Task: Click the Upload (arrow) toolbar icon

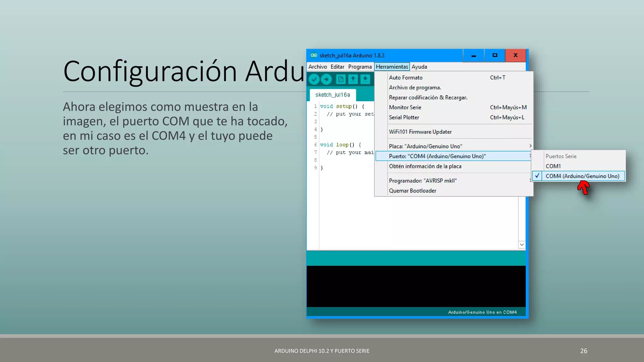Action: [x=326, y=79]
